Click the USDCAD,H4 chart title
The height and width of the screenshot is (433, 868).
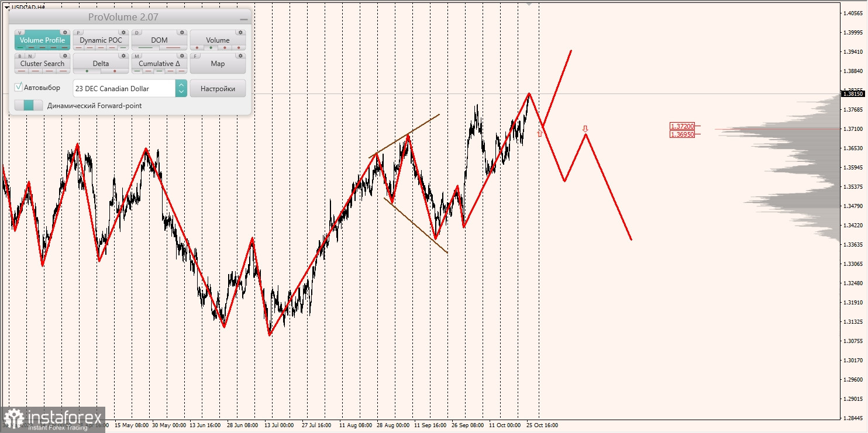(29, 7)
